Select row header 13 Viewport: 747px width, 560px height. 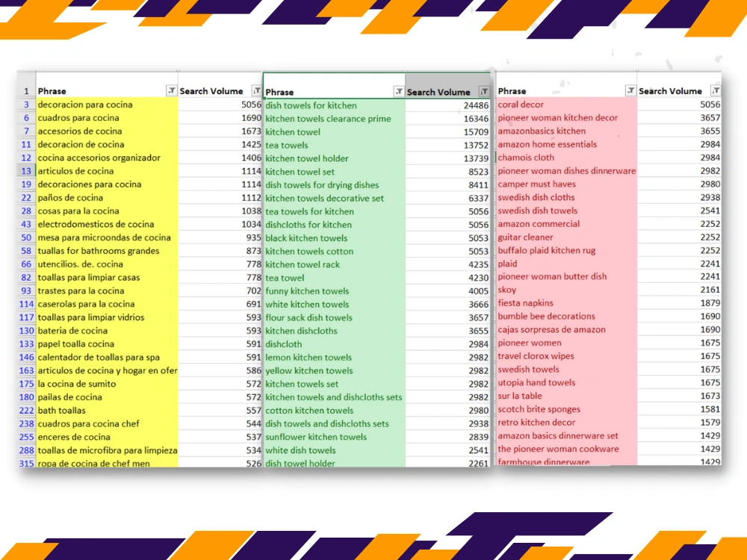coord(26,171)
